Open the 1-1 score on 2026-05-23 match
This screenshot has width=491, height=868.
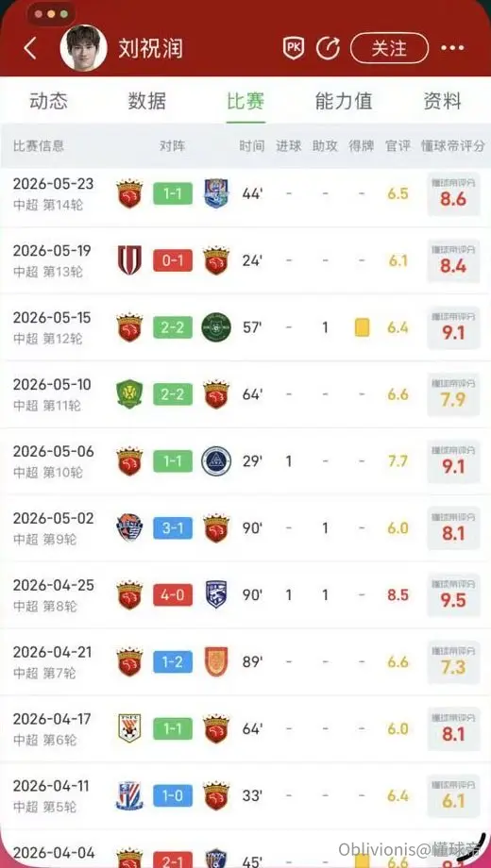point(173,193)
